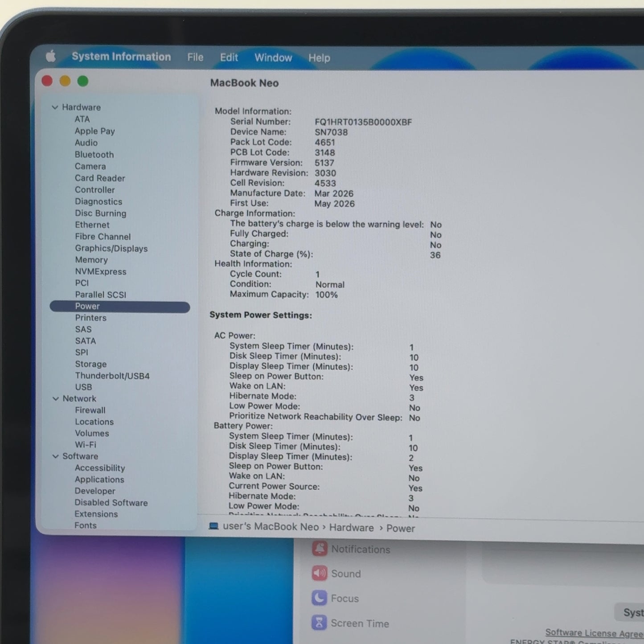Select Fibre Channel in the sidebar

[x=103, y=236]
